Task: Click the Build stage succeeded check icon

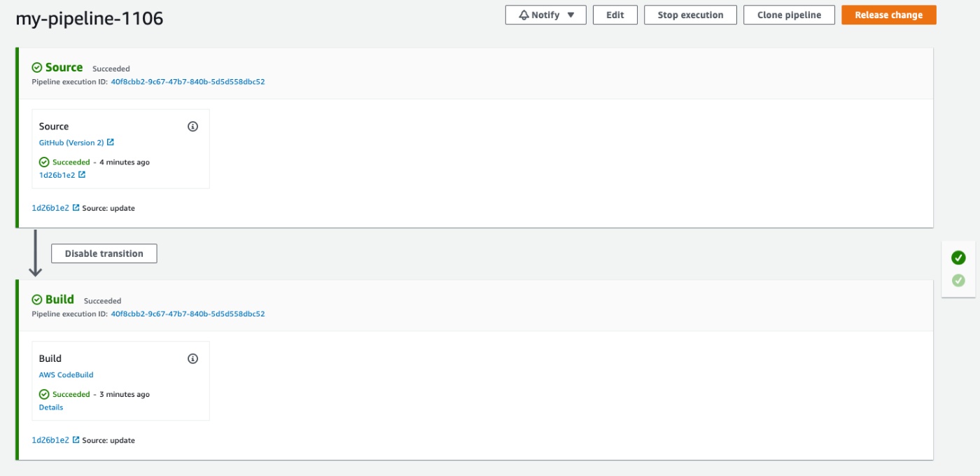Action: click(x=37, y=300)
